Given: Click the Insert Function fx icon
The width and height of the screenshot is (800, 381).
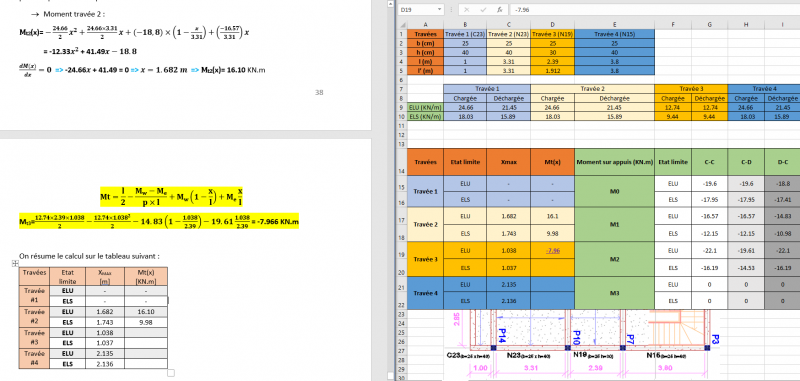Looking at the screenshot, I should tap(500, 10).
